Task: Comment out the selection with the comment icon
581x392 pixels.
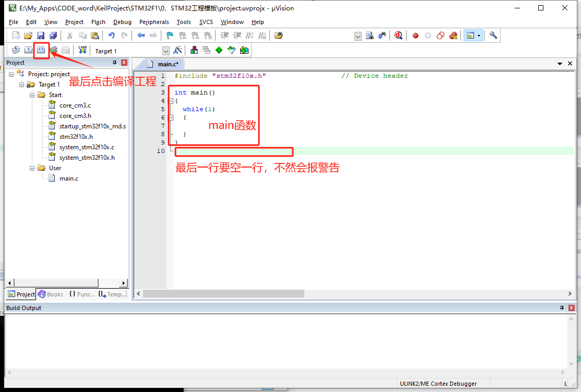Action: [250, 35]
